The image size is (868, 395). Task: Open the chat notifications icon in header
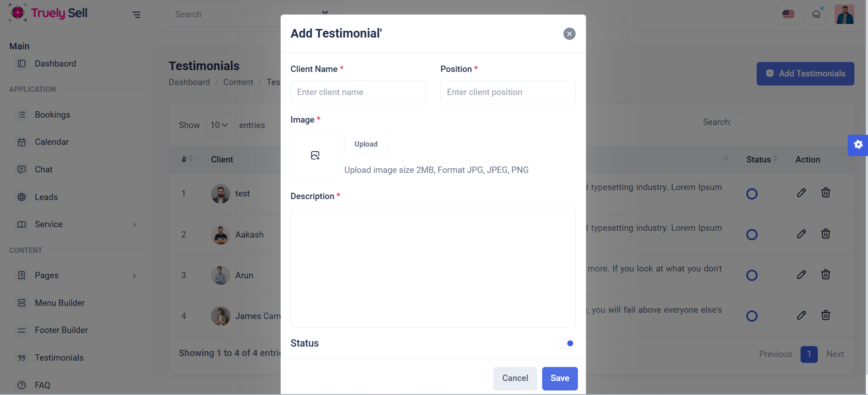pos(816,14)
